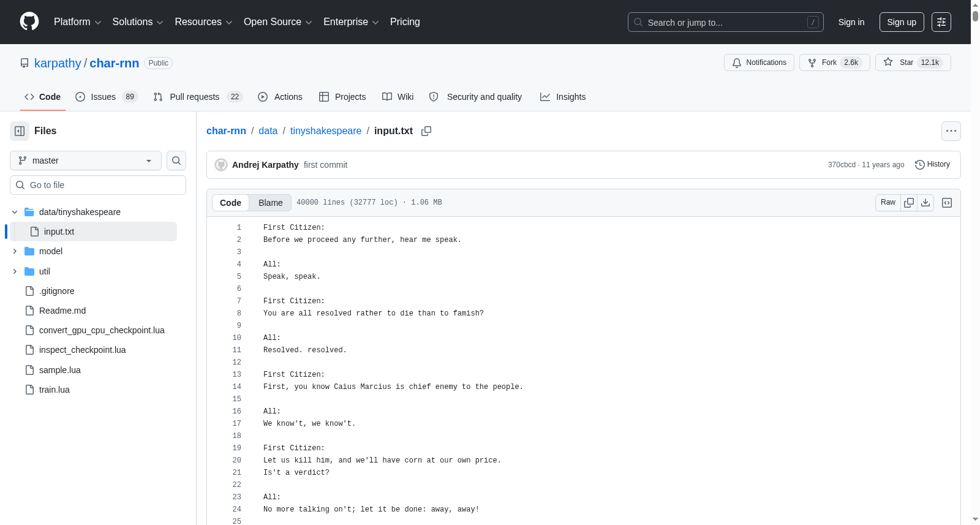
Task: Open the master branch dropdown
Action: pyautogui.click(x=86, y=161)
